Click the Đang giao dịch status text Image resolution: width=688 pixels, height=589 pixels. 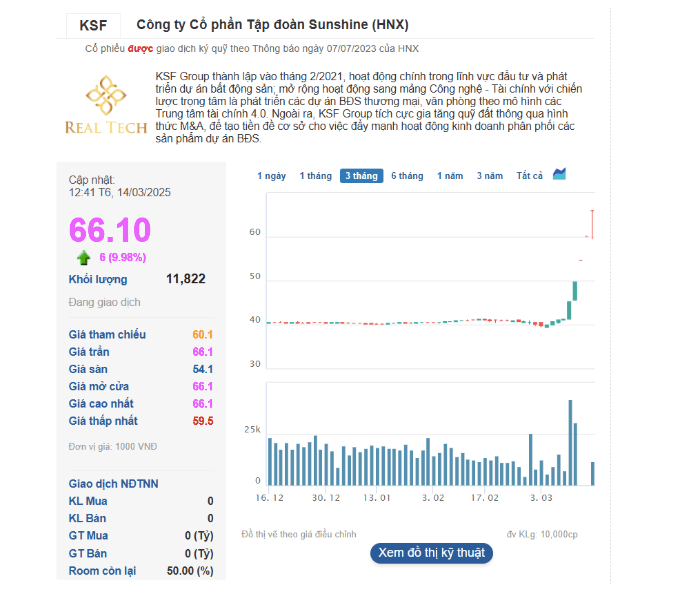coord(104,302)
